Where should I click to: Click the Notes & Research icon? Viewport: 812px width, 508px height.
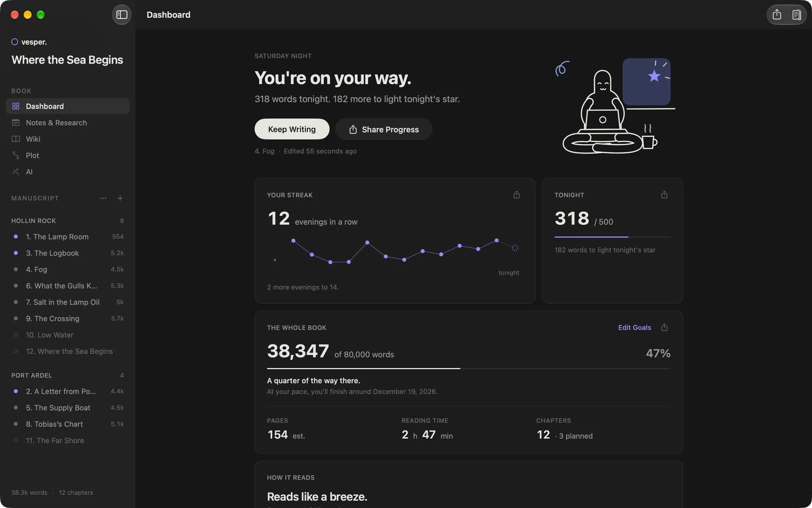[x=16, y=123]
